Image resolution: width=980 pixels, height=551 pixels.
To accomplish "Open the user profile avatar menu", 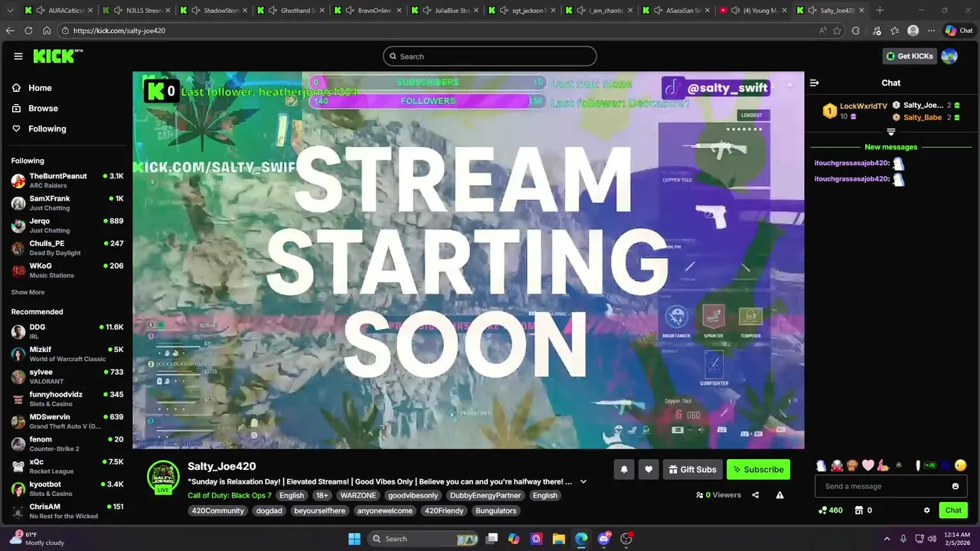I will tap(949, 56).
